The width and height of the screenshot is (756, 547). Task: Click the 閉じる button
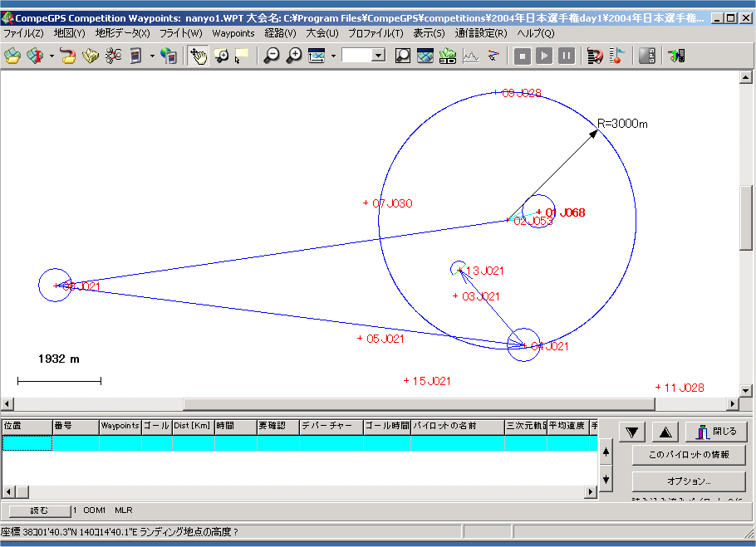pyautogui.click(x=715, y=432)
